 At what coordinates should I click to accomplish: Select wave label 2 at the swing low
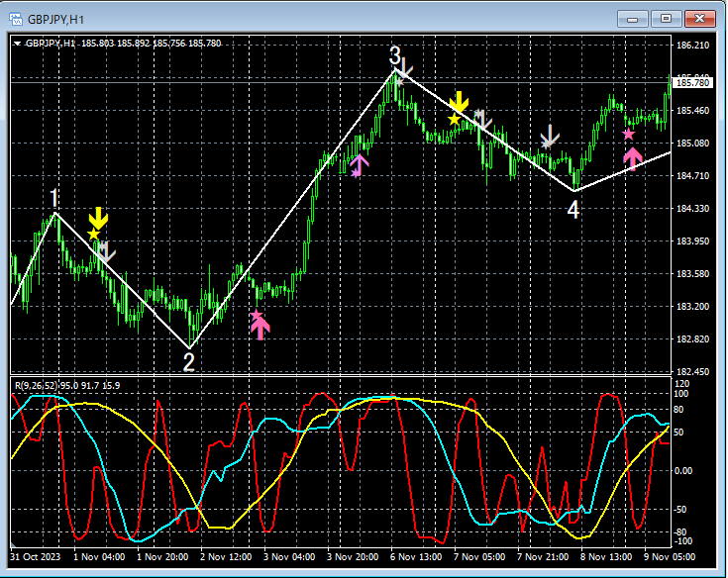188,361
